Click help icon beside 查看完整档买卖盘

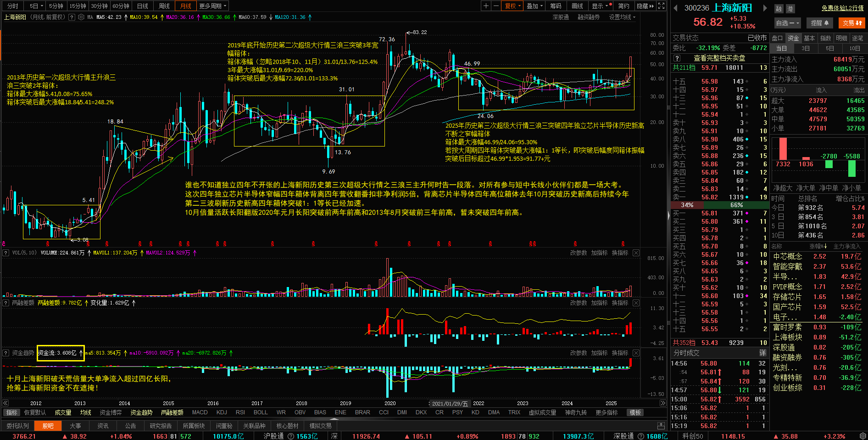[677, 58]
